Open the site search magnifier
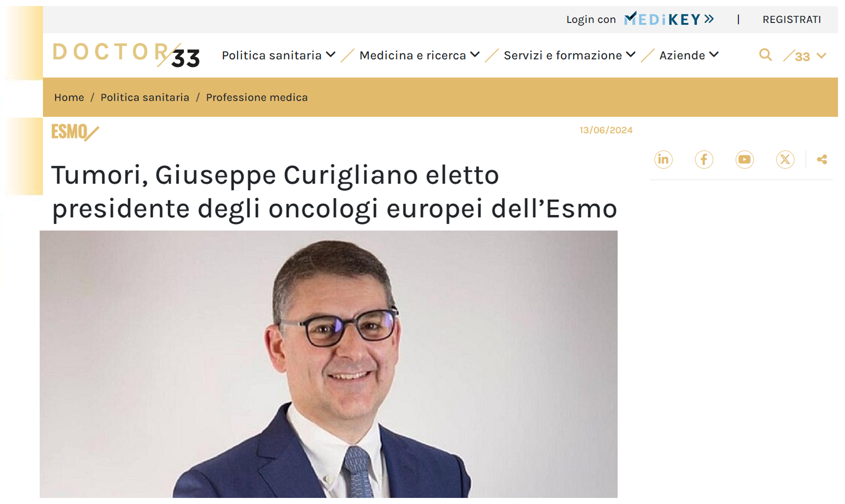This screenshot has height=504, width=845. pyautogui.click(x=765, y=55)
